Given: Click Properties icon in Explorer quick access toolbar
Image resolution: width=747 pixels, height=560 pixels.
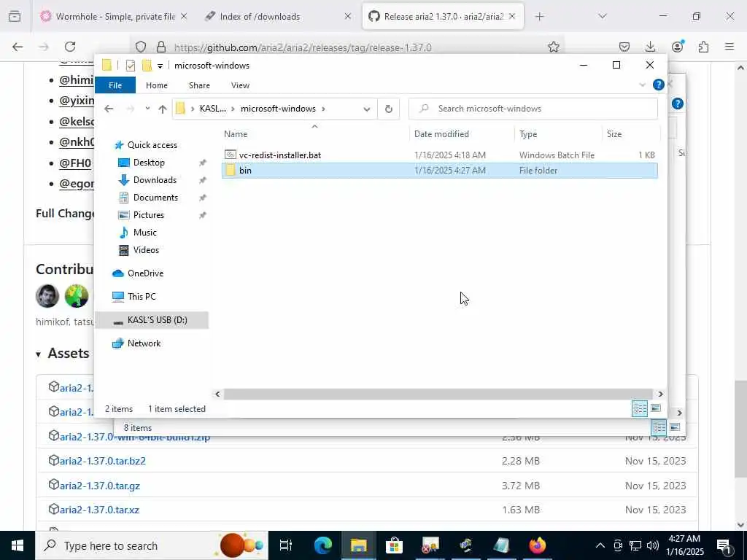Looking at the screenshot, I should (130, 66).
